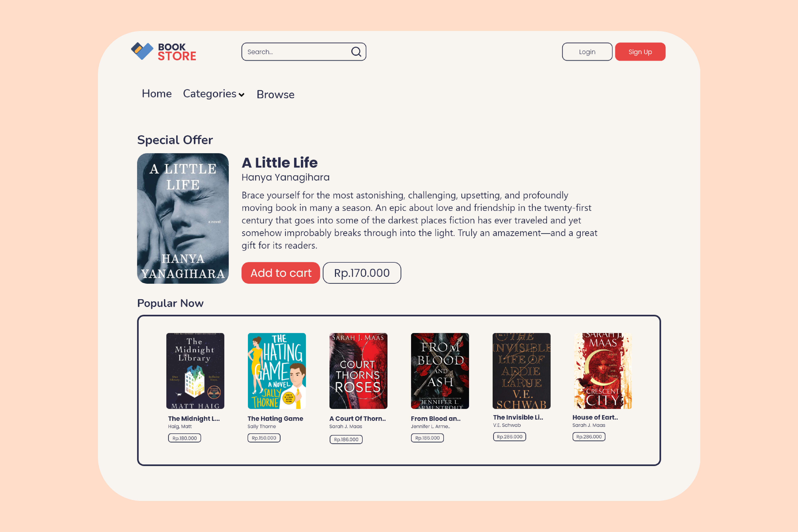
Task: Open the A Little Life cover image
Action: pos(183,218)
